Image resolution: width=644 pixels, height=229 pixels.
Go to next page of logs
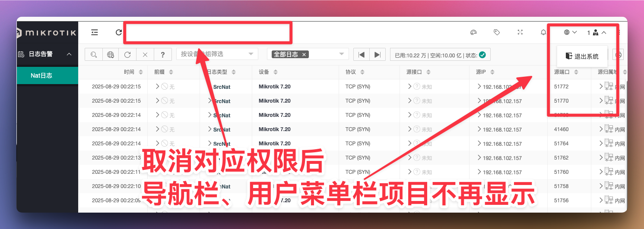(x=377, y=55)
